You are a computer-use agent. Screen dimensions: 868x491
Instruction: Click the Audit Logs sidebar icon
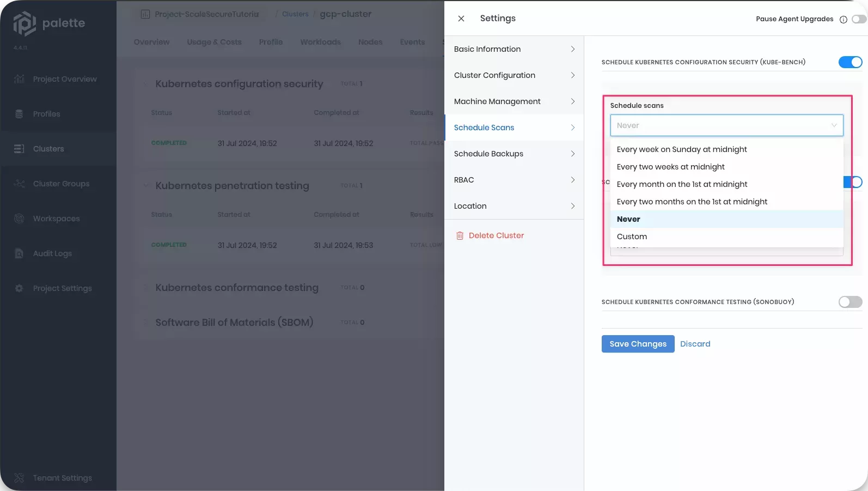[19, 253]
